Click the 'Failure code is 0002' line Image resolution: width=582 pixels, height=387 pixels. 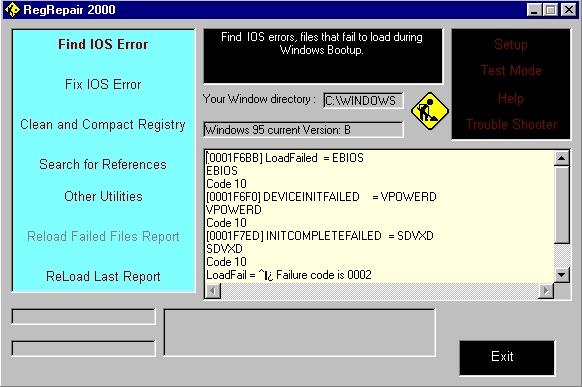pyautogui.click(x=289, y=275)
